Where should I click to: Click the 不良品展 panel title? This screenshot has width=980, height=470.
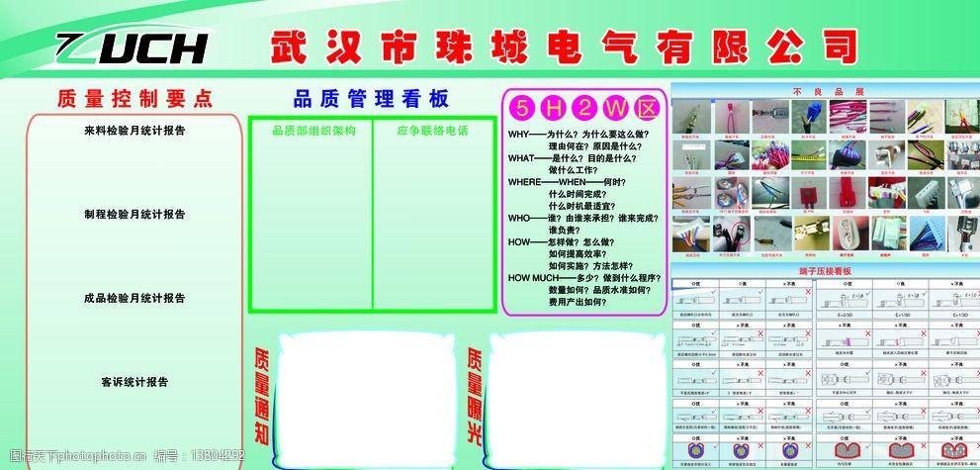click(x=828, y=91)
